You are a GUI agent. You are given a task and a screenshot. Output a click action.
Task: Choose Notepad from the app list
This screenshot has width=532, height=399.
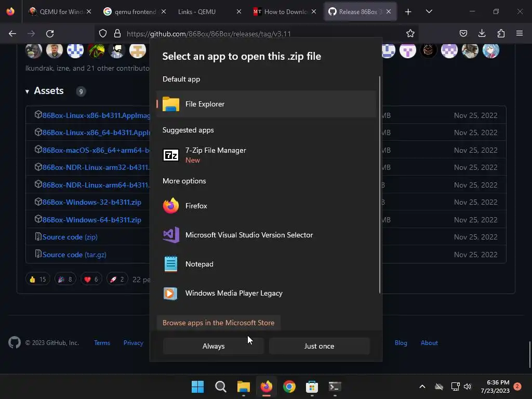pyautogui.click(x=267, y=264)
